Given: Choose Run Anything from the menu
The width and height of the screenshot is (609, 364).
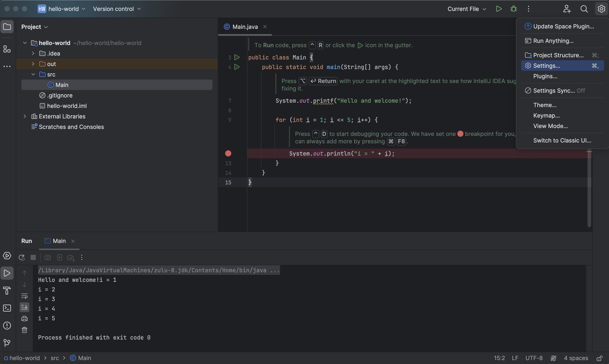Looking at the screenshot, I should pyautogui.click(x=562, y=41).
